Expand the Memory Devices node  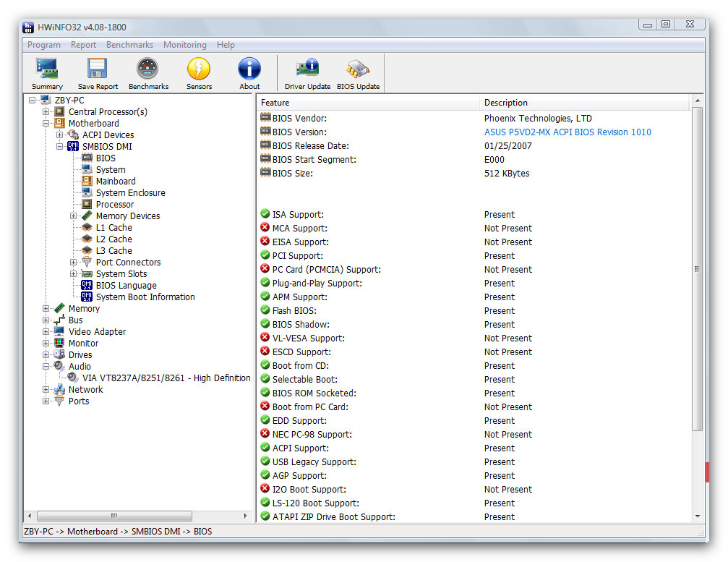[x=73, y=216]
